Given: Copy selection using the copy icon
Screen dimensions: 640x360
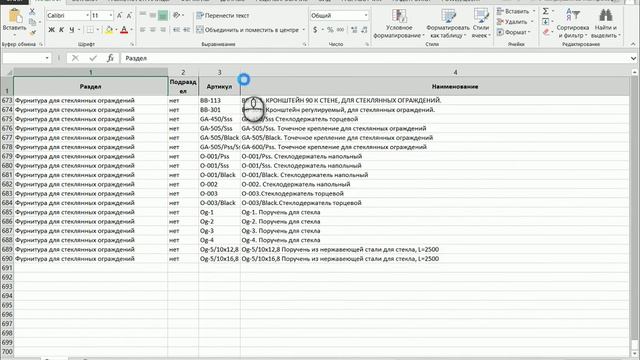Looking at the screenshot, I should (x=32, y=22).
